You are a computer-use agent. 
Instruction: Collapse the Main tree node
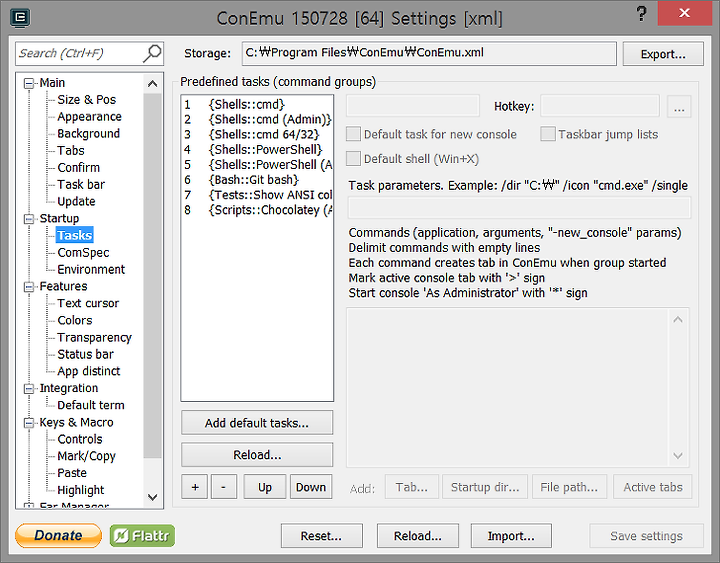29,83
